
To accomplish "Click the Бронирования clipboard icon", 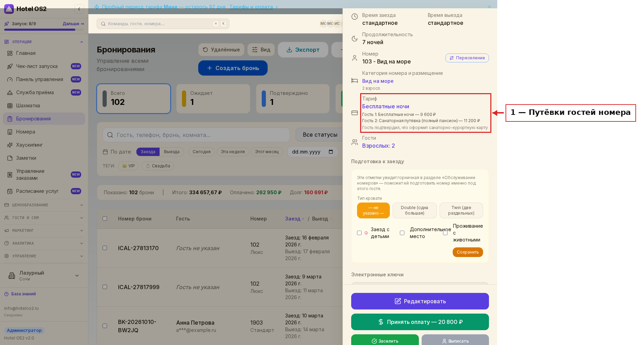I will [x=10, y=119].
